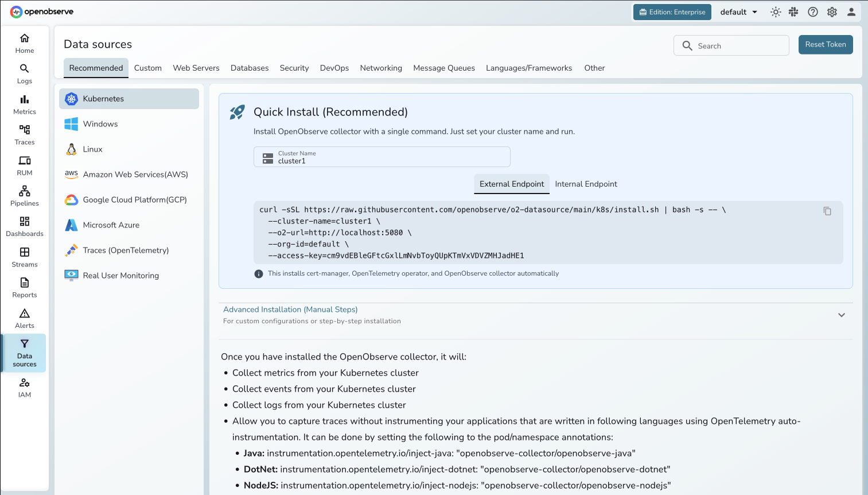Open the user account menu

[x=851, y=11]
